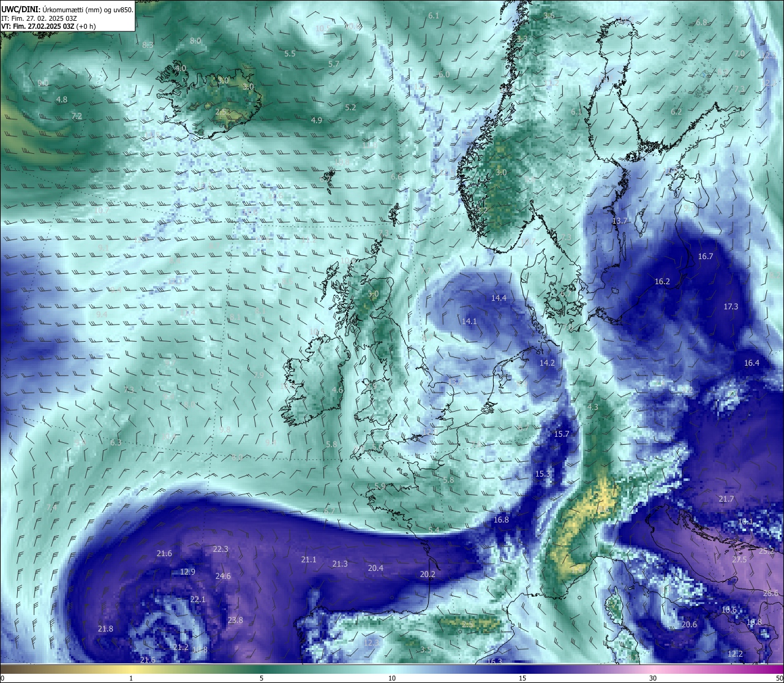The width and height of the screenshot is (784, 683).
Task: Click the 21.7 value on the map
Action: click(726, 499)
